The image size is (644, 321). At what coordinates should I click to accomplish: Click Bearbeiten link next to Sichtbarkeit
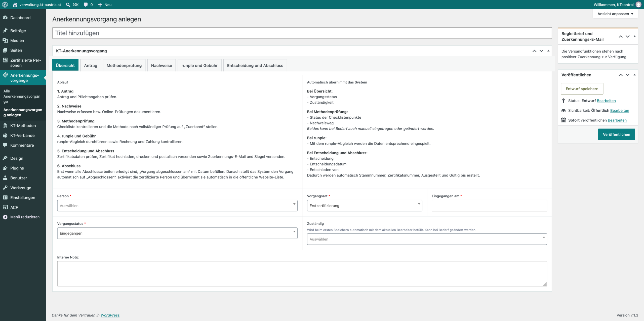pyautogui.click(x=619, y=110)
